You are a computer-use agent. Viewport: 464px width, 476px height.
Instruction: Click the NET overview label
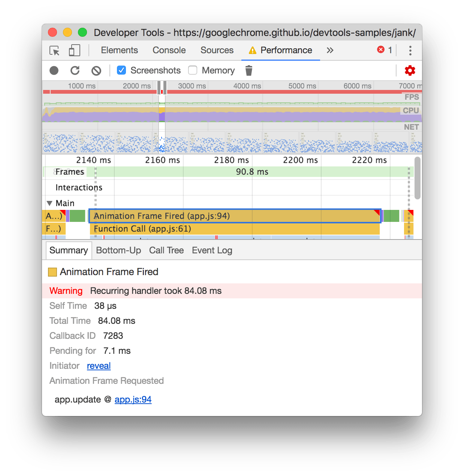pyautogui.click(x=411, y=127)
